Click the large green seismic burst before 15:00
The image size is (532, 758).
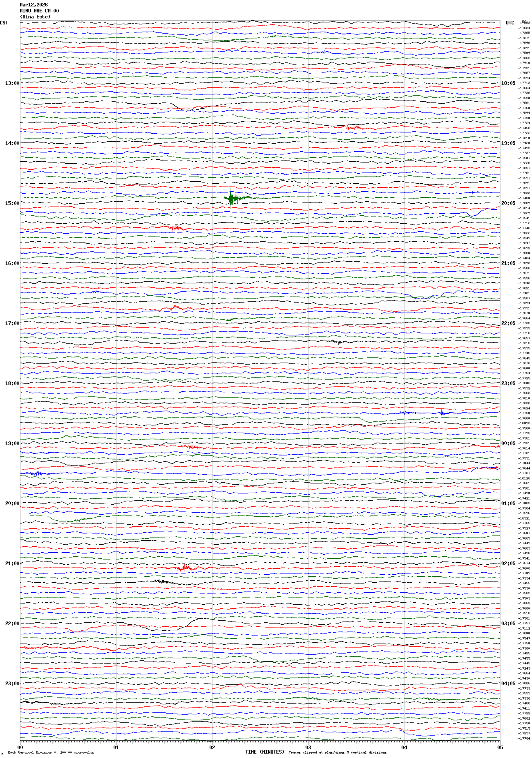pyautogui.click(x=231, y=198)
